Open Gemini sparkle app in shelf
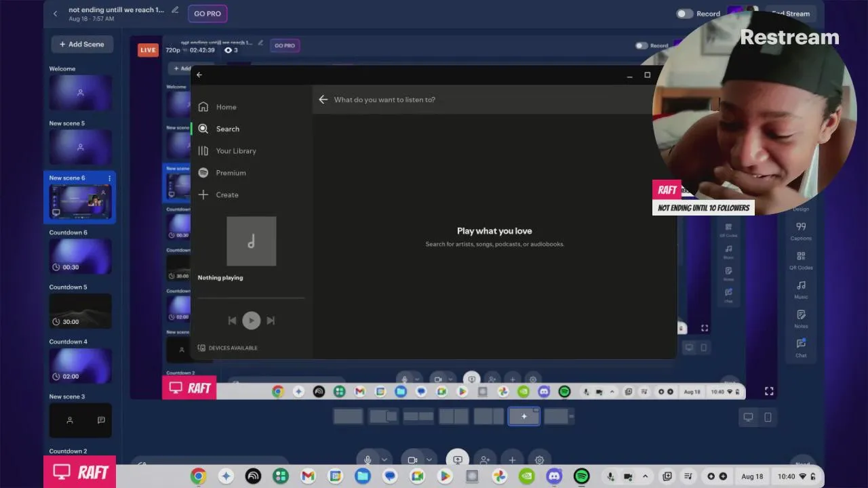This screenshot has height=488, width=868. click(226, 476)
